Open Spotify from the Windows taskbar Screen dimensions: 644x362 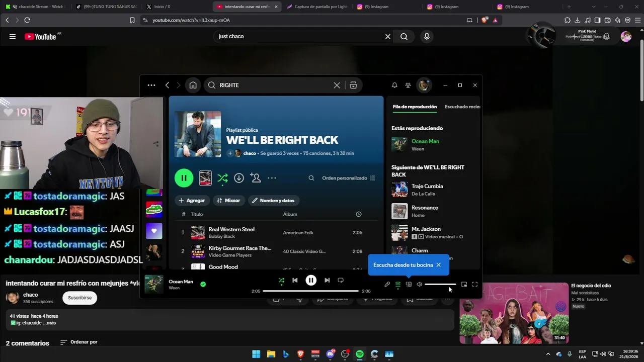coord(360,354)
